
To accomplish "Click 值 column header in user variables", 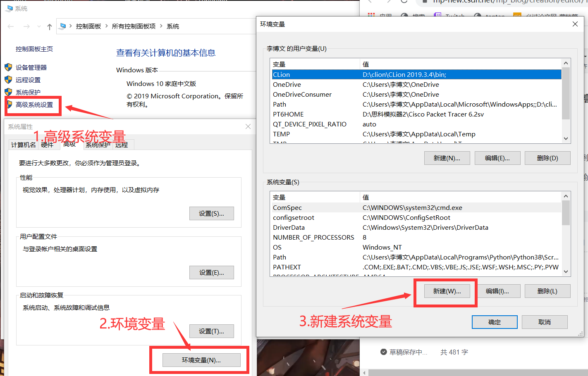I will point(461,64).
